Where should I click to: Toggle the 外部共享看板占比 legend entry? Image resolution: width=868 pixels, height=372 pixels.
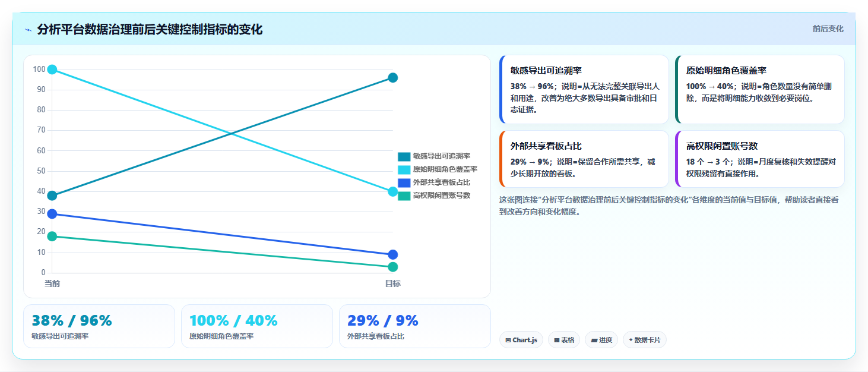tap(434, 182)
